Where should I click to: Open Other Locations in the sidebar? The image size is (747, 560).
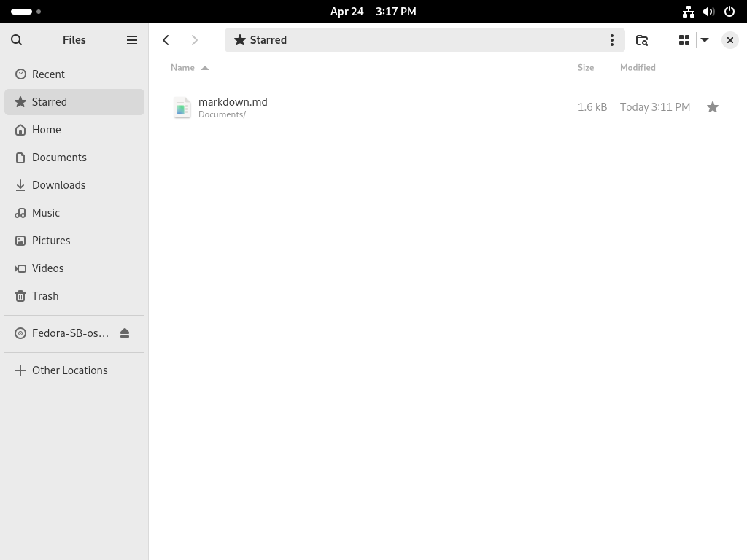pos(74,370)
